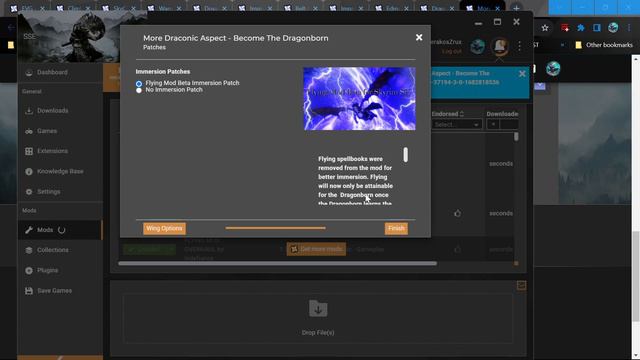Click the Get more mods button
This screenshot has width=640, height=360.
pos(316,249)
